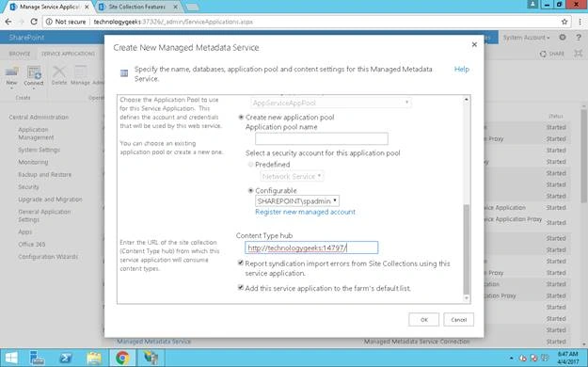Toggle Report syndication import errors checkbox
The image size is (588, 367).
pyautogui.click(x=241, y=263)
